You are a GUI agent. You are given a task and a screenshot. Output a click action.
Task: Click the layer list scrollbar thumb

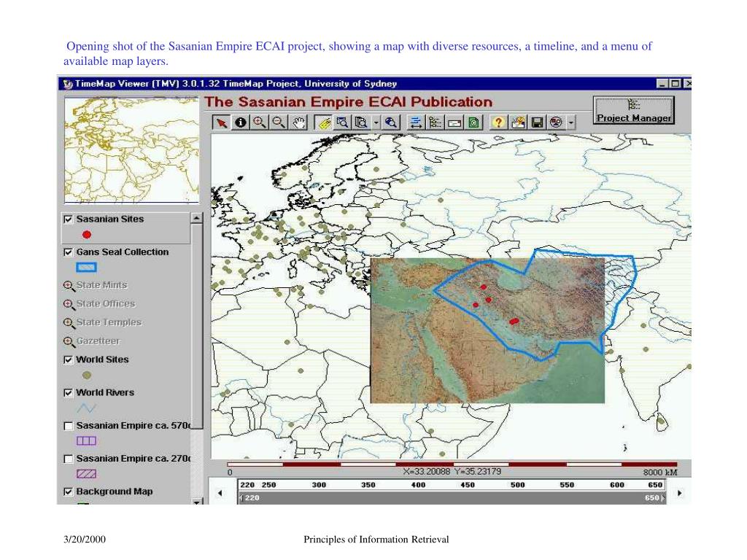197,326
